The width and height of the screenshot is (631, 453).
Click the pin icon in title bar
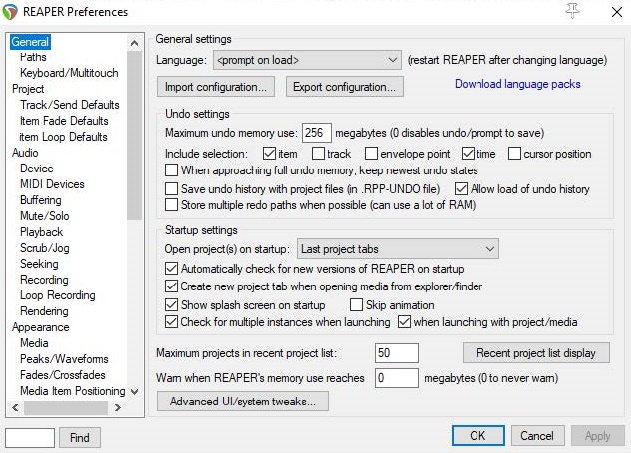[572, 11]
